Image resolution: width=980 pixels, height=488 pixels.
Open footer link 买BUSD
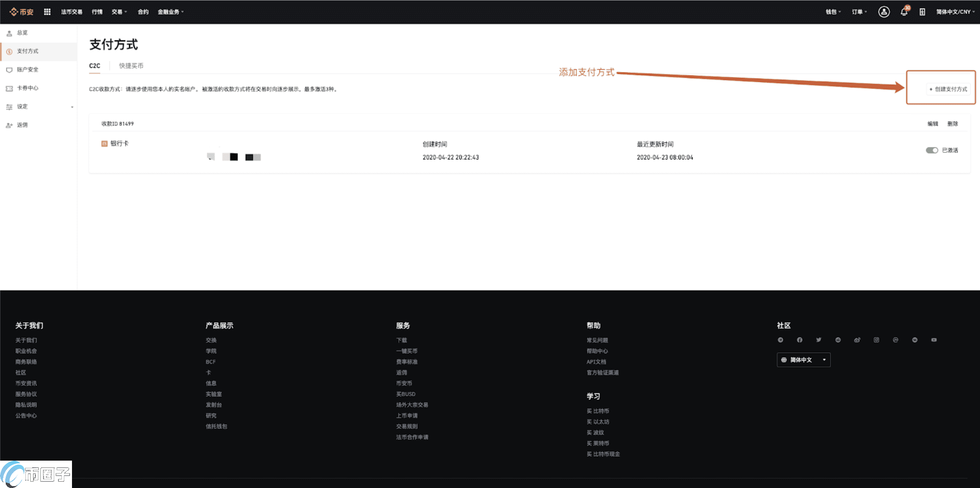pos(406,394)
